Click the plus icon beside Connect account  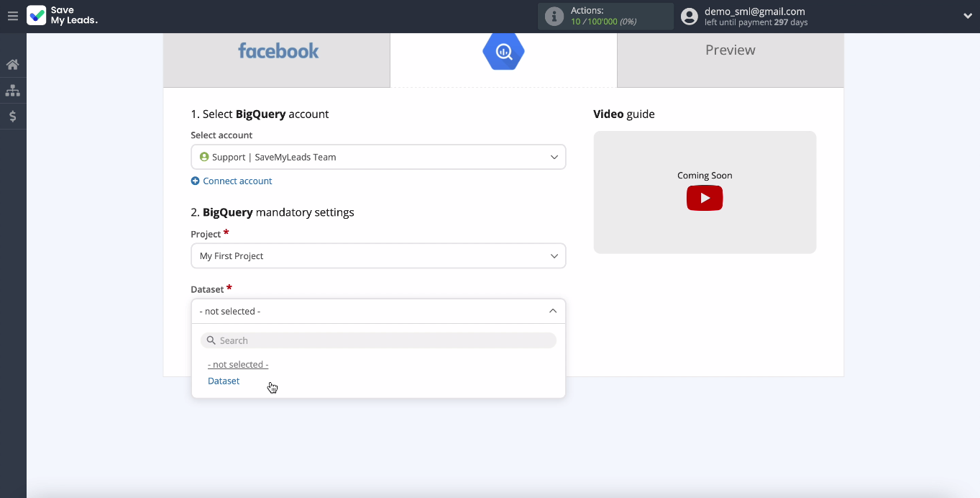coord(195,181)
